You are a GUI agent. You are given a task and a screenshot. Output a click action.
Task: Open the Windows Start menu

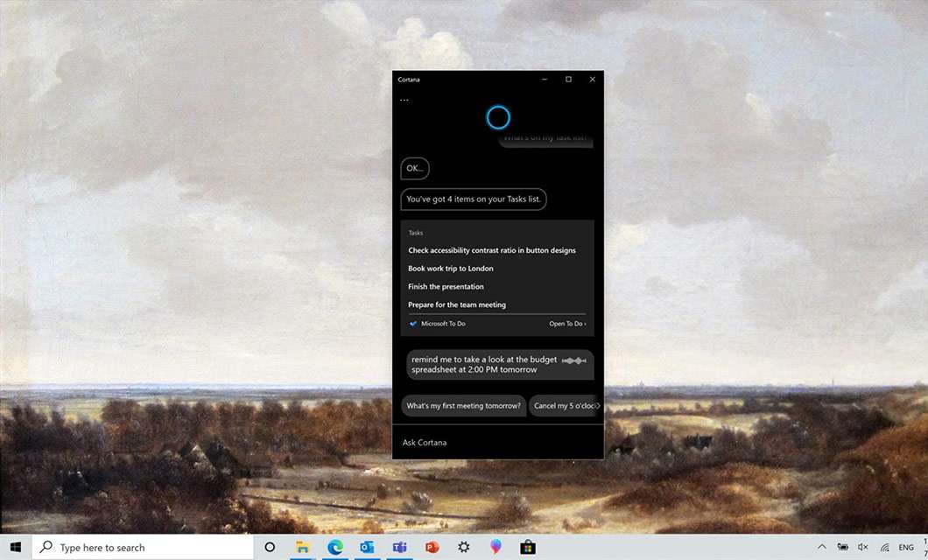pyautogui.click(x=16, y=547)
